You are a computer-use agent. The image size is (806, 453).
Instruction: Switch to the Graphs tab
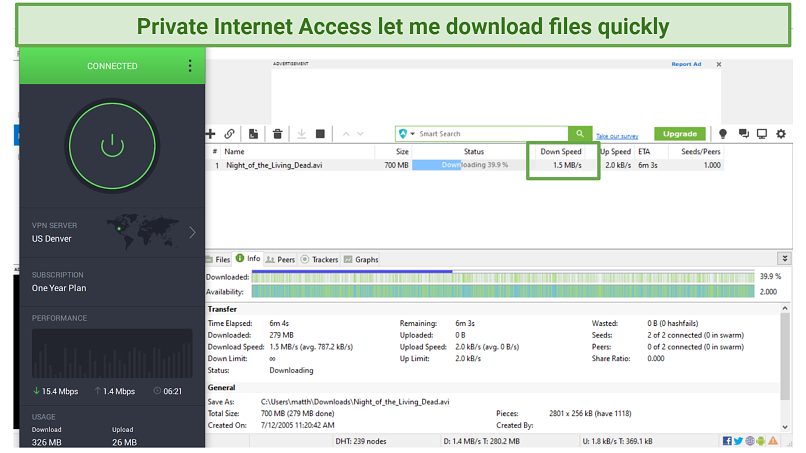point(361,259)
